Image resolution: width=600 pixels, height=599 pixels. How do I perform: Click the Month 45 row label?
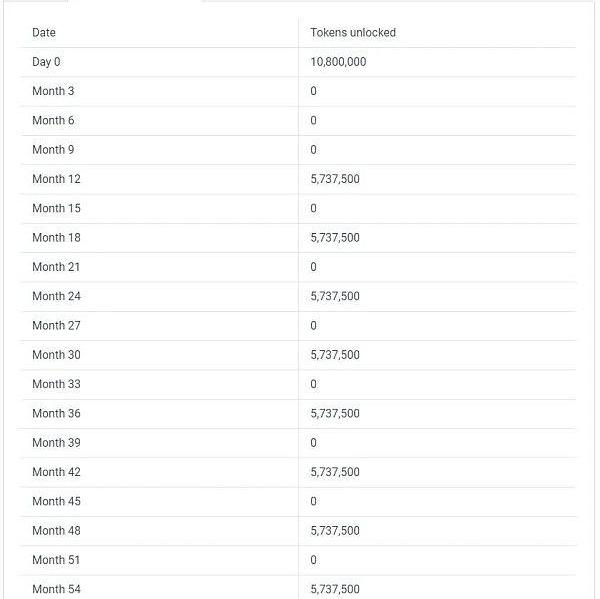pos(56,501)
